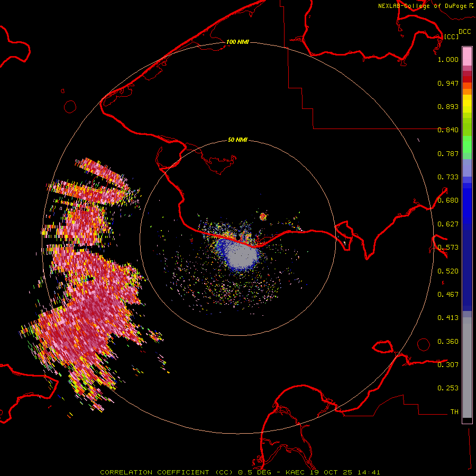Click the 0.573 scale value
This screenshot has height=476, width=476.
click(448, 248)
